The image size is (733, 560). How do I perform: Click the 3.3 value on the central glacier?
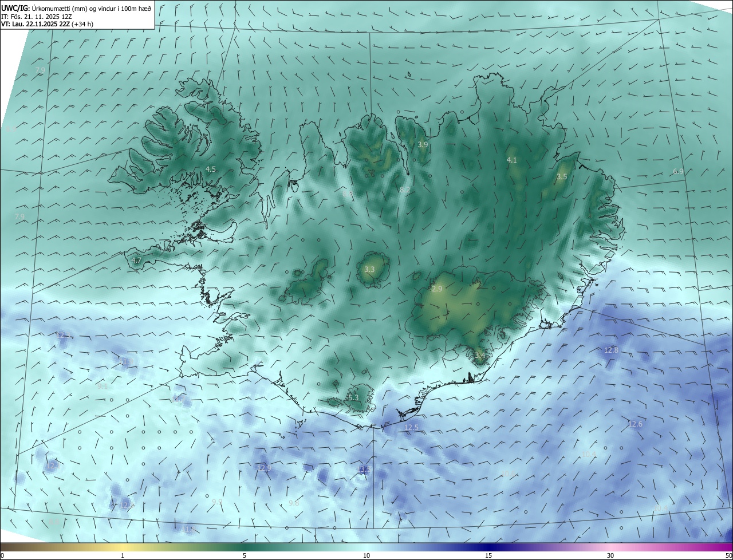pos(369,269)
